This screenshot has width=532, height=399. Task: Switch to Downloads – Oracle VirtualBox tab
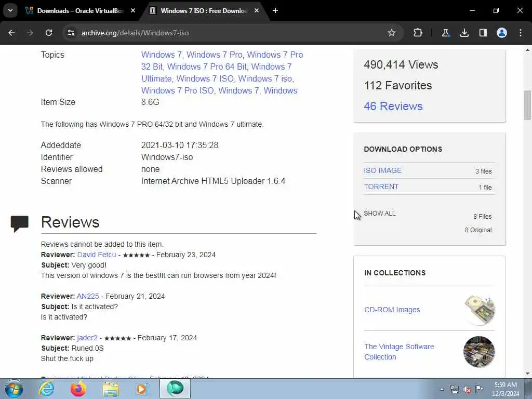80,11
